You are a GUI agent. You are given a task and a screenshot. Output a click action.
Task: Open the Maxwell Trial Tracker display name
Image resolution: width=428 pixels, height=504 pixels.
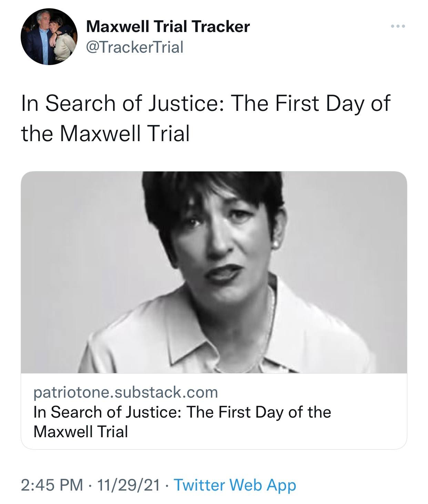(167, 27)
